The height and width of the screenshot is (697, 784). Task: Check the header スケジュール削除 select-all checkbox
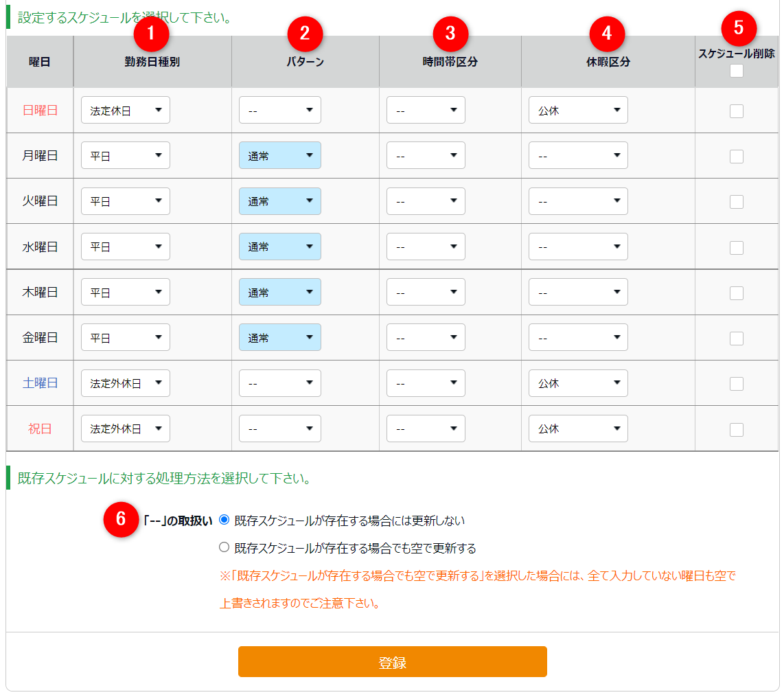click(737, 71)
